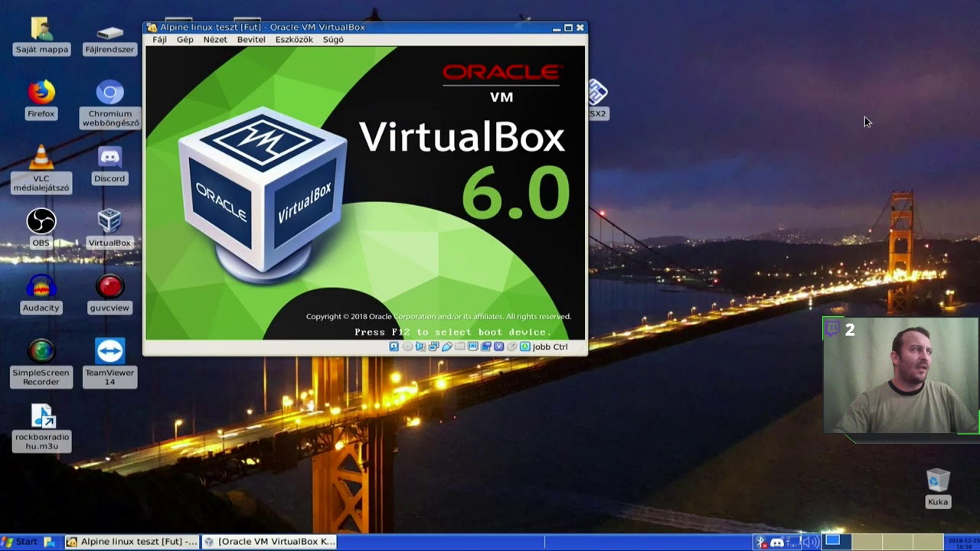Open the Eszközök menu
Image resolution: width=980 pixels, height=551 pixels.
click(294, 40)
